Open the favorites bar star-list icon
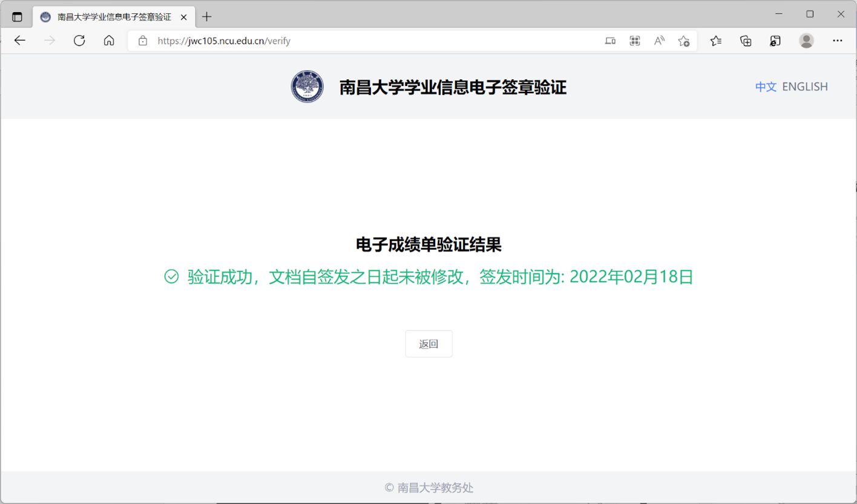Image resolution: width=857 pixels, height=504 pixels. 715,41
